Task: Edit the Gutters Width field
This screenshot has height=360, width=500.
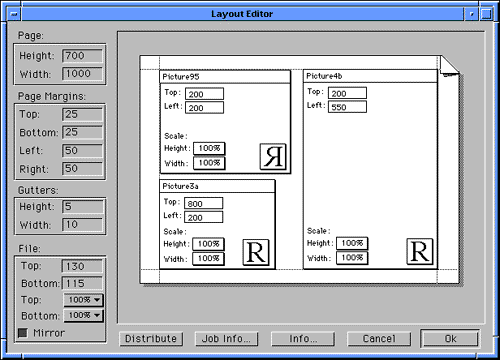Action: [x=82, y=225]
